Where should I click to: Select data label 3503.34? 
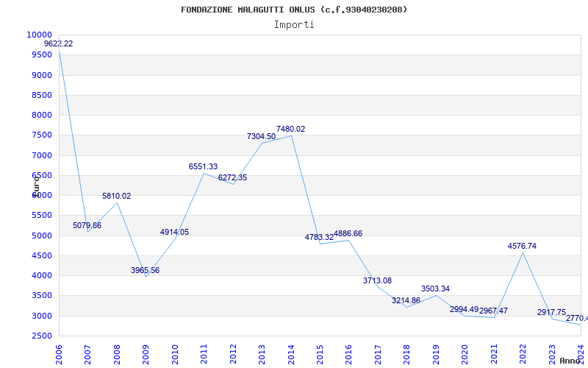[435, 289]
